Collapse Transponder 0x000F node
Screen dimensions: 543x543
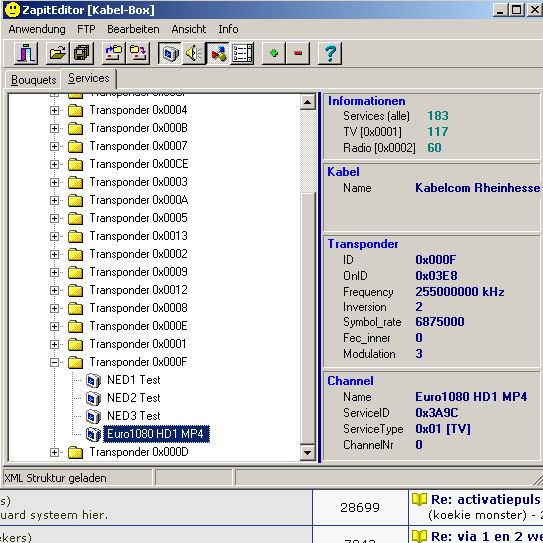(x=54, y=363)
